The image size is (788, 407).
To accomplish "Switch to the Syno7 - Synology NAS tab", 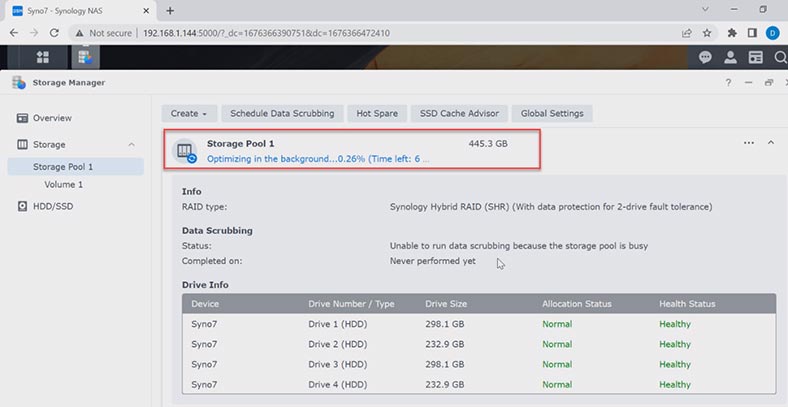I will 80,11.
